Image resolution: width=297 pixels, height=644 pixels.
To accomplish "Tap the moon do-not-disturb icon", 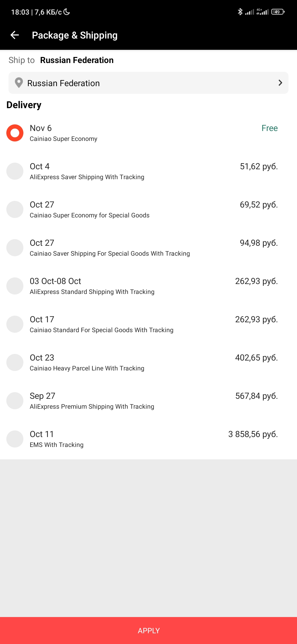I will [x=67, y=12].
